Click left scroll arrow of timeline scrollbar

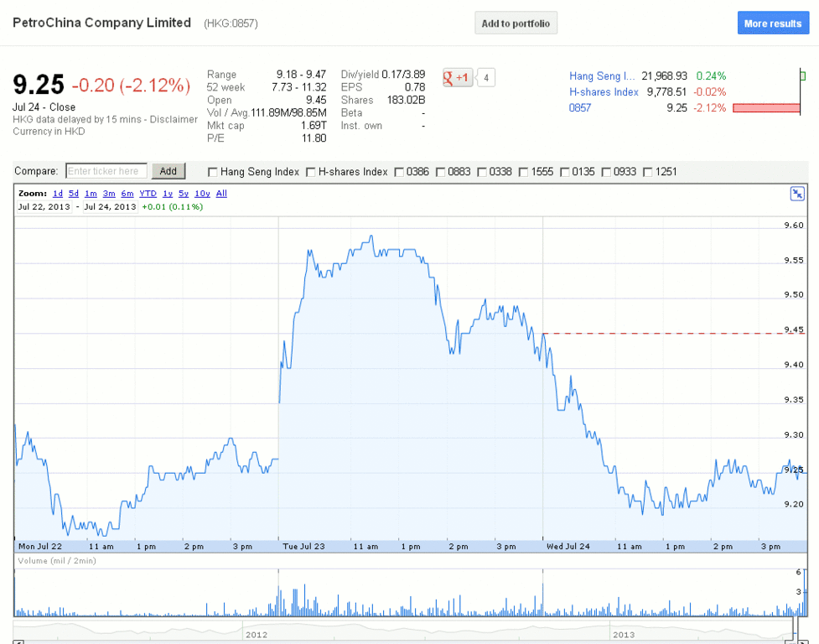pos(18,642)
